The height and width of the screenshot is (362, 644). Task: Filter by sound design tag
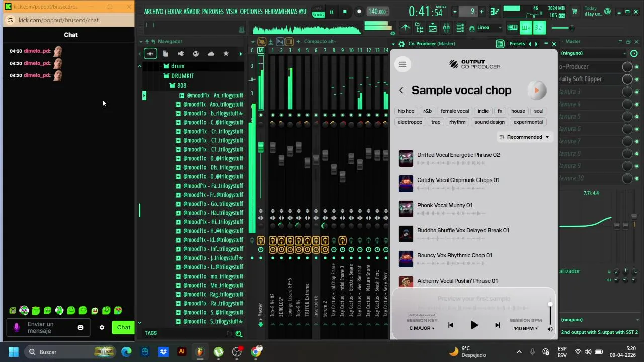(x=490, y=122)
